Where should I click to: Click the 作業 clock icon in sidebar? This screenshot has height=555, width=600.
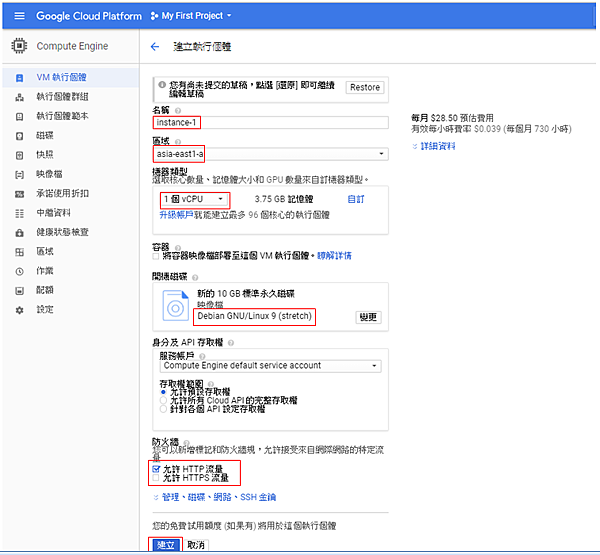pyautogui.click(x=19, y=271)
